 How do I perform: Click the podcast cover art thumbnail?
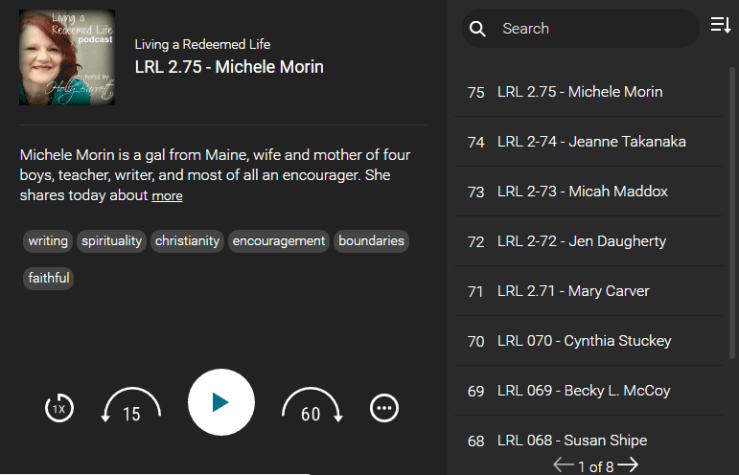tap(67, 58)
